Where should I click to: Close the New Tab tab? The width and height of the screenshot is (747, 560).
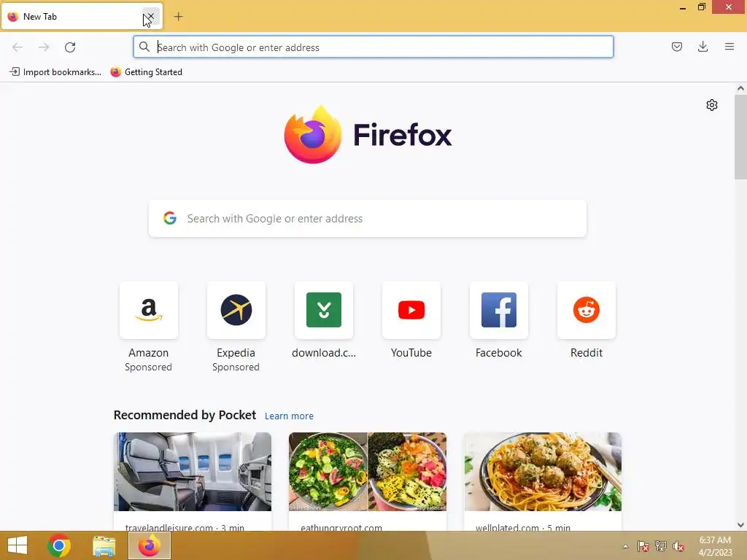click(150, 17)
